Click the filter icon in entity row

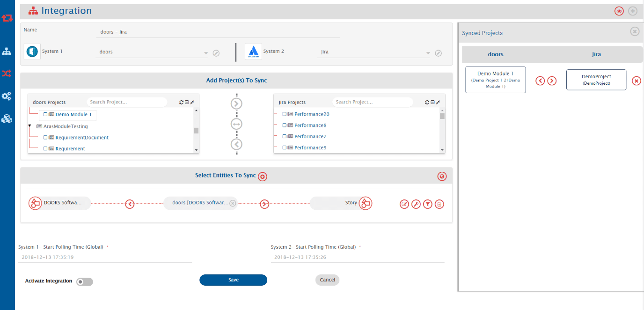[x=427, y=204]
